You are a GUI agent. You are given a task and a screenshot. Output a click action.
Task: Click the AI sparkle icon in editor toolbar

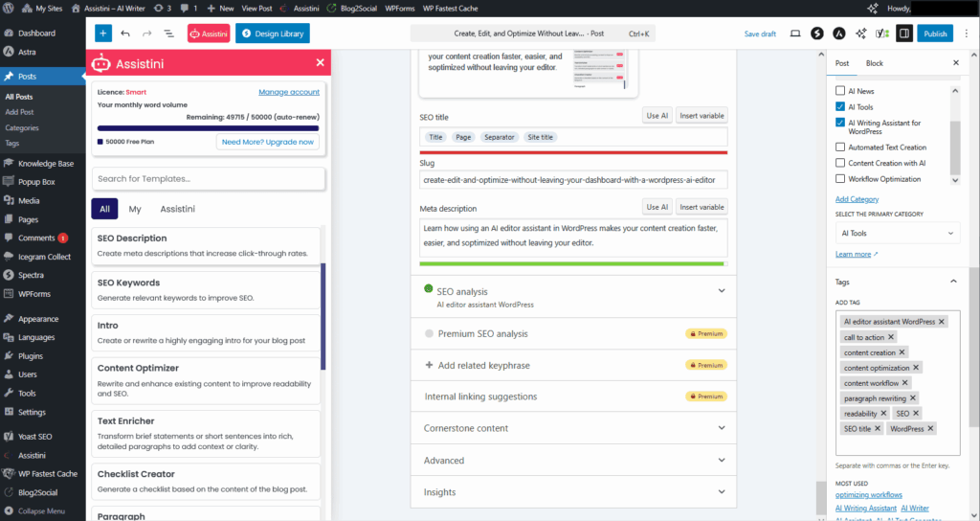tap(860, 34)
